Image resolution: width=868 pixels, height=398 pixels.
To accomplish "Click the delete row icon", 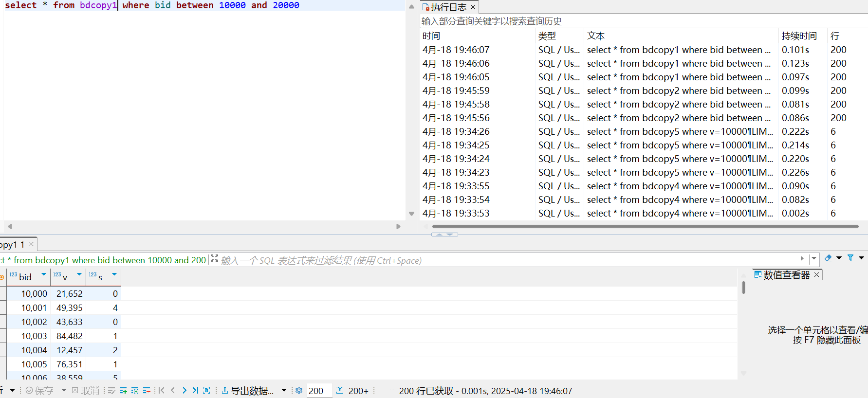I will [147, 390].
